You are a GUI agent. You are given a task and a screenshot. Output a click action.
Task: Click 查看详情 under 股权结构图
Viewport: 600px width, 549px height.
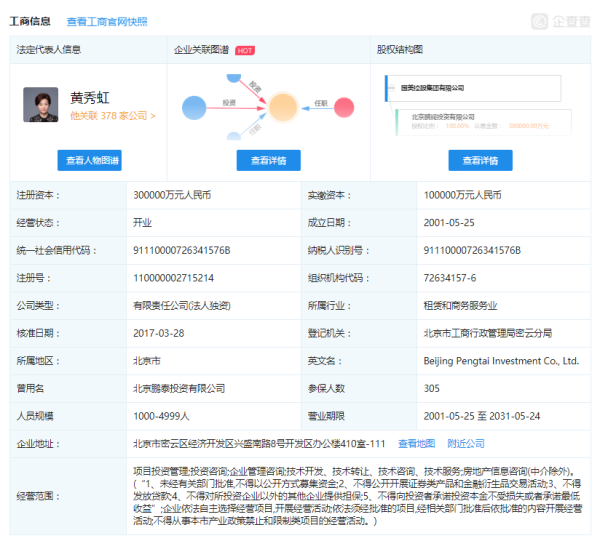[x=473, y=160]
